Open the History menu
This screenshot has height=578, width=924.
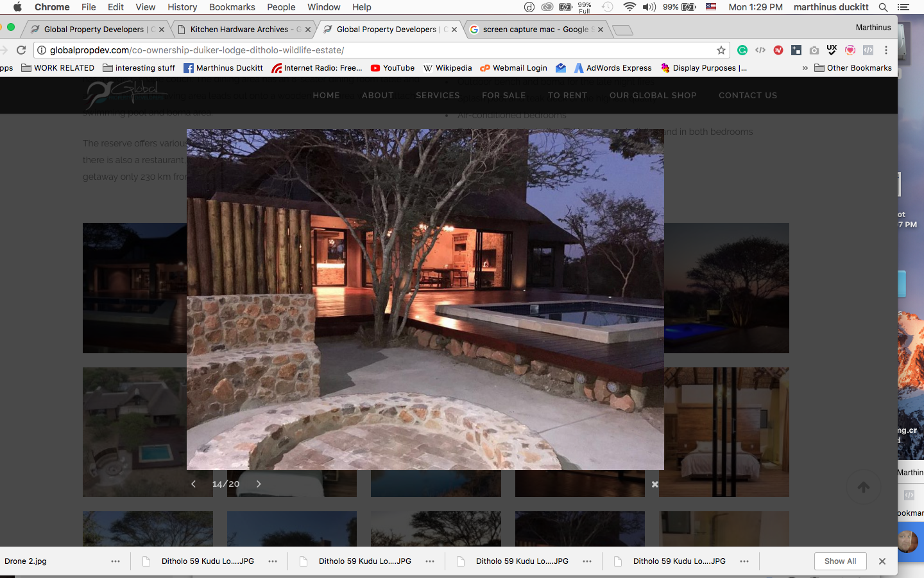pos(182,7)
